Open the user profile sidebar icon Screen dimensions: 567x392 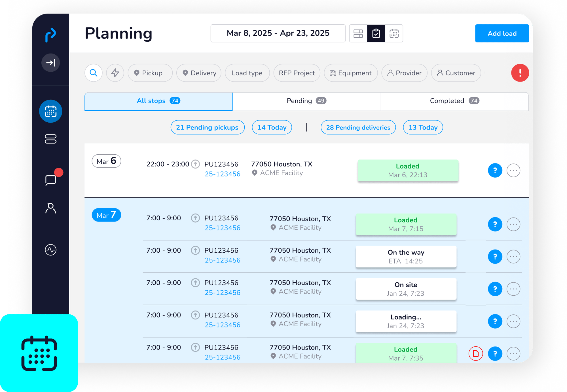(51, 208)
